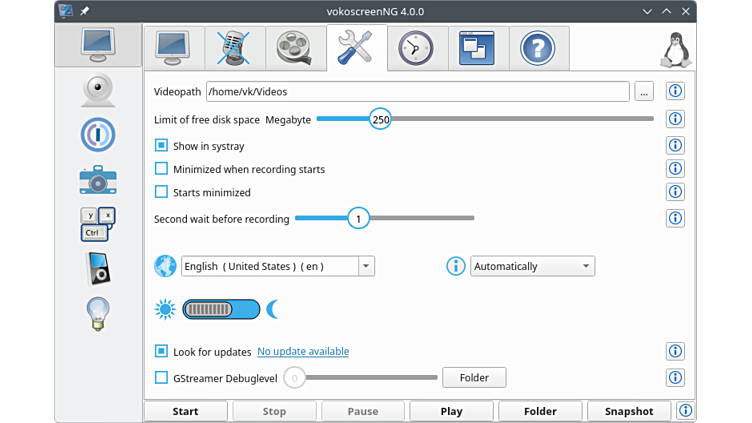Open the snapshot camera section

[x=98, y=180]
